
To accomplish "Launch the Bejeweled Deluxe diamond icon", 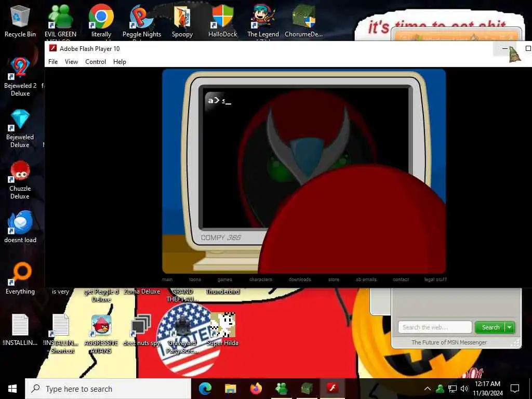I will 20,128.
